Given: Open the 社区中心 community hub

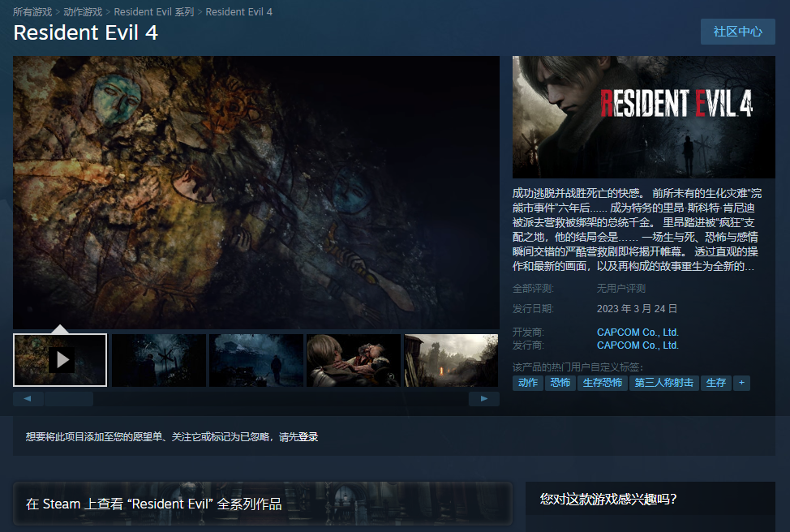Looking at the screenshot, I should pos(737,32).
